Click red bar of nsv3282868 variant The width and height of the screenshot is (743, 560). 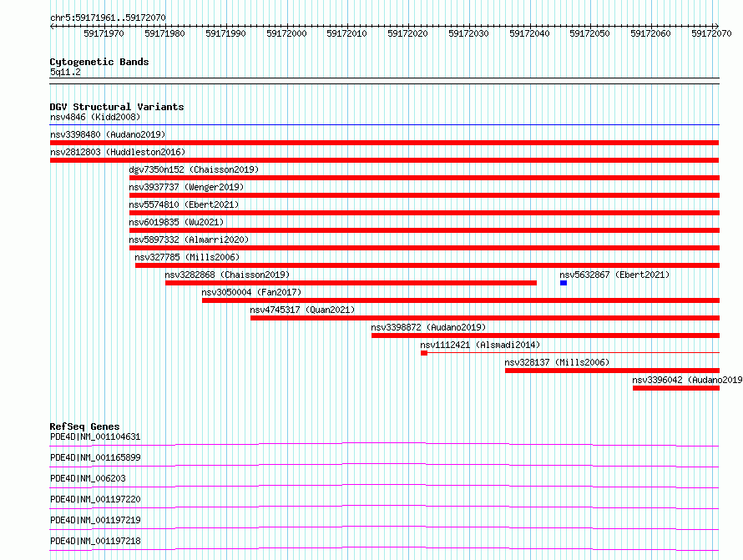click(x=351, y=283)
